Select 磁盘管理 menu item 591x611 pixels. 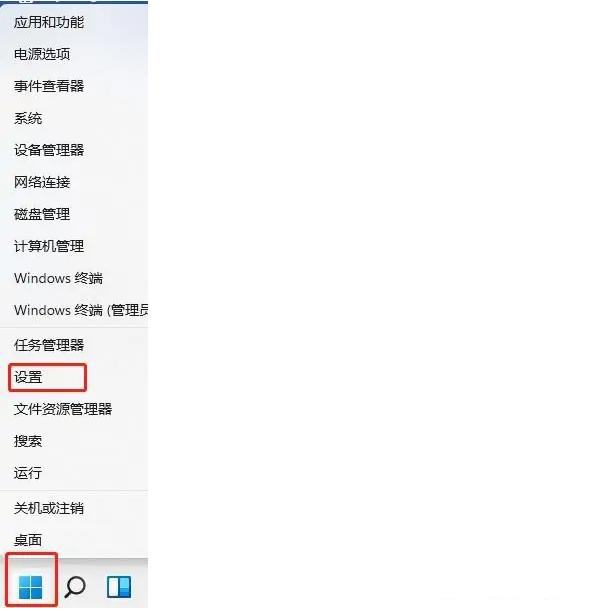click(74, 214)
